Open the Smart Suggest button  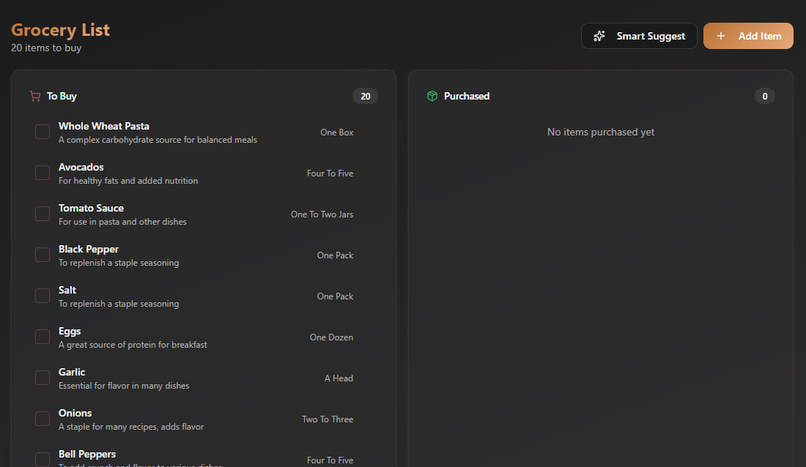tap(639, 36)
